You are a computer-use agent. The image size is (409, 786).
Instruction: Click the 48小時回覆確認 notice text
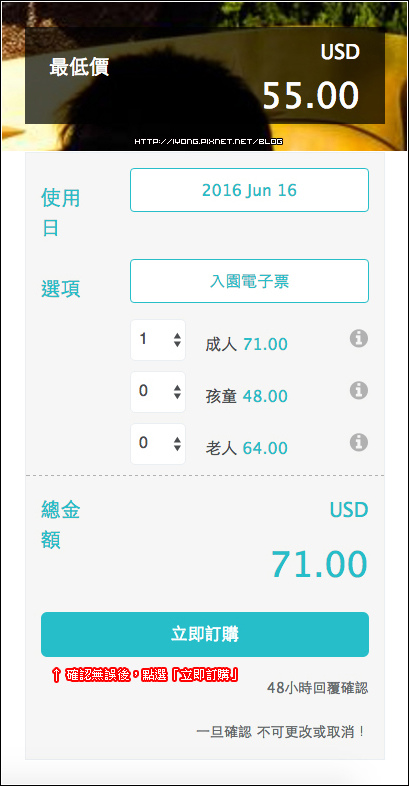pos(318,688)
